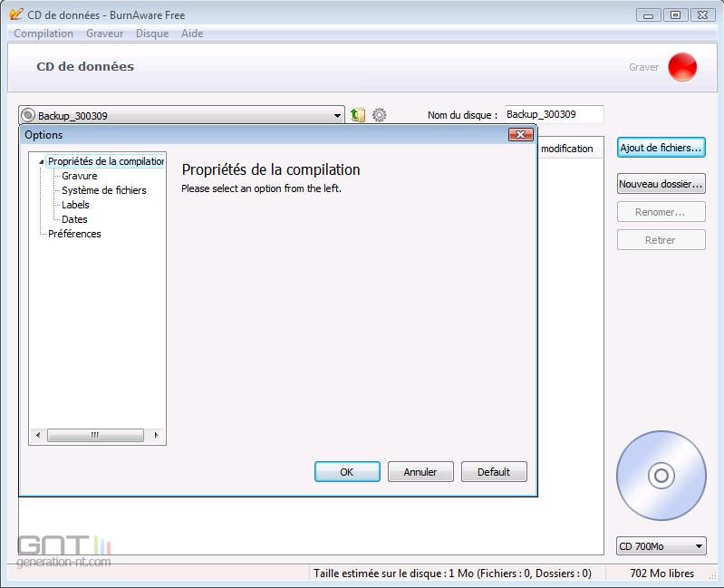The image size is (724, 588).
Task: Select Gravure in options tree
Action: point(80,176)
